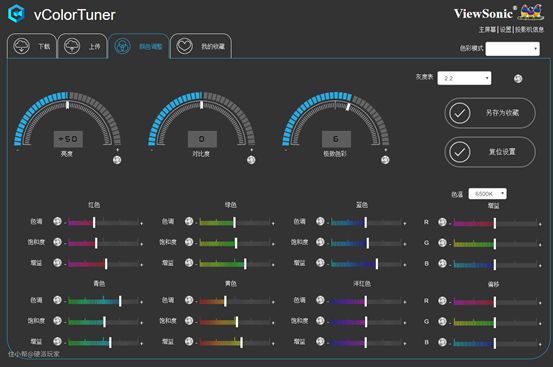Click reset icon for the B offset slider
Image resolution: width=553 pixels, height=367 pixels.
tap(442, 342)
